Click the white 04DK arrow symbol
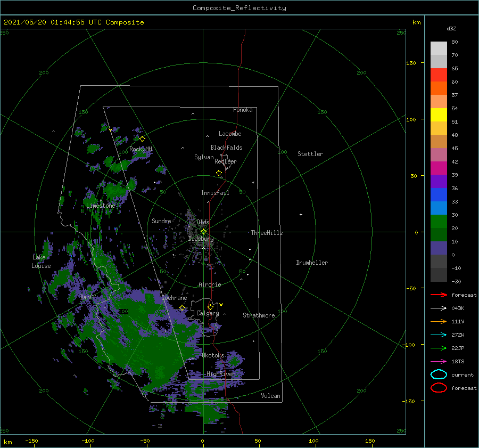Screen dimensions: 479x448 (439, 308)
